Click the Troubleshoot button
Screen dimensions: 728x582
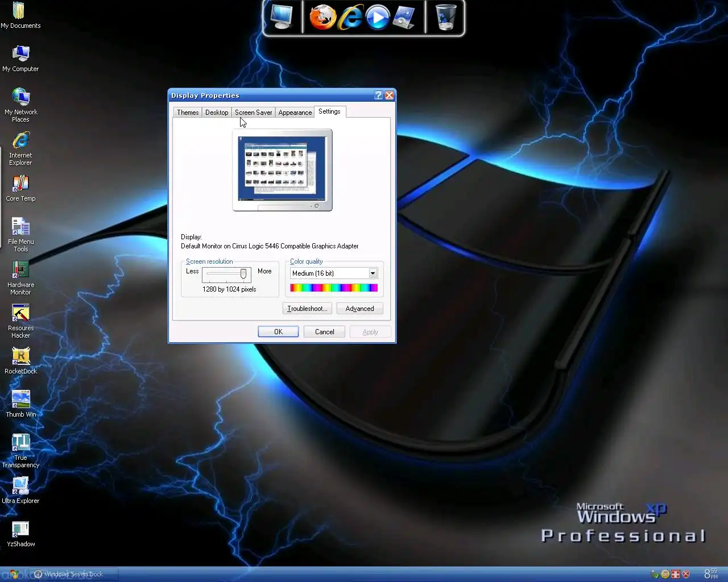pos(307,309)
